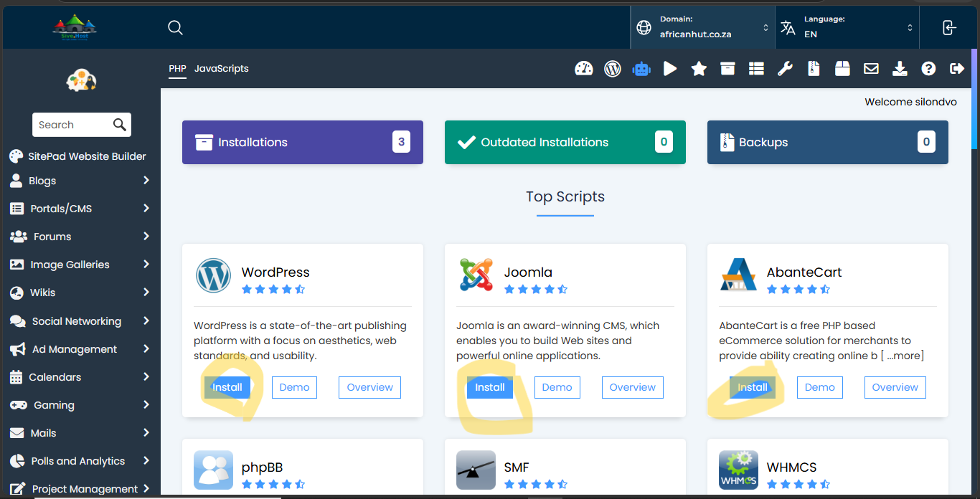Click the WHMCS logo icon
Viewport: 980px width, 499px height.
point(738,470)
